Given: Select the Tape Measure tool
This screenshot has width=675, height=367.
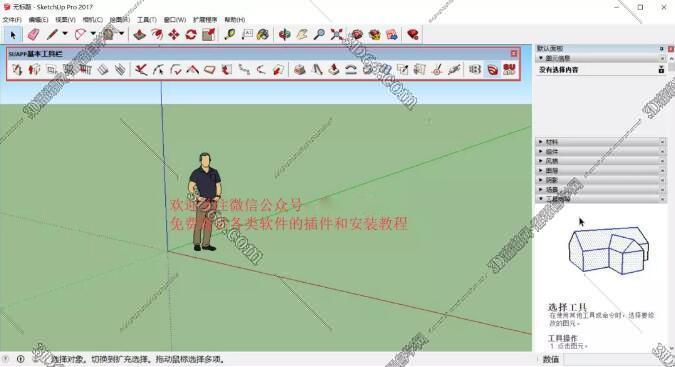Looking at the screenshot, I should pos(229,34).
